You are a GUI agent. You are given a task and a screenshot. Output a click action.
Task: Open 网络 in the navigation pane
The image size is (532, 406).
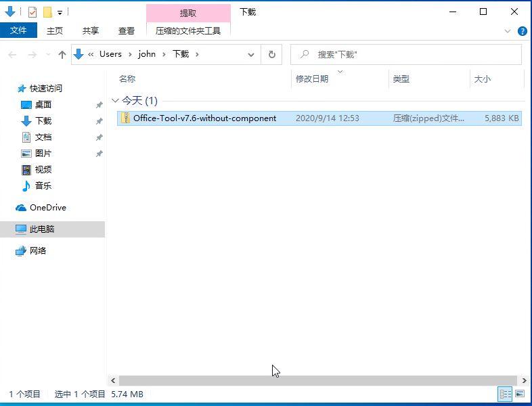click(38, 250)
